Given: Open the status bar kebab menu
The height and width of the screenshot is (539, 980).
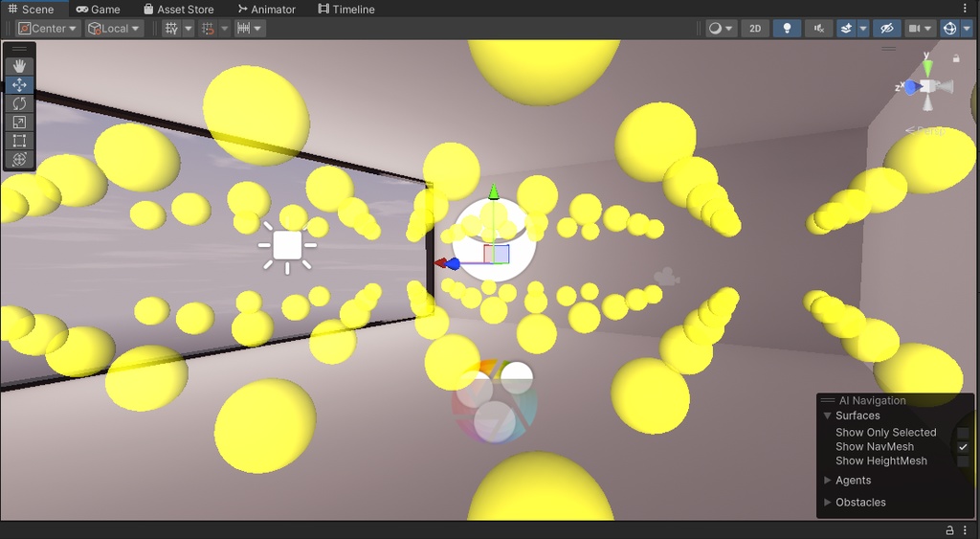Looking at the screenshot, I should [965, 530].
